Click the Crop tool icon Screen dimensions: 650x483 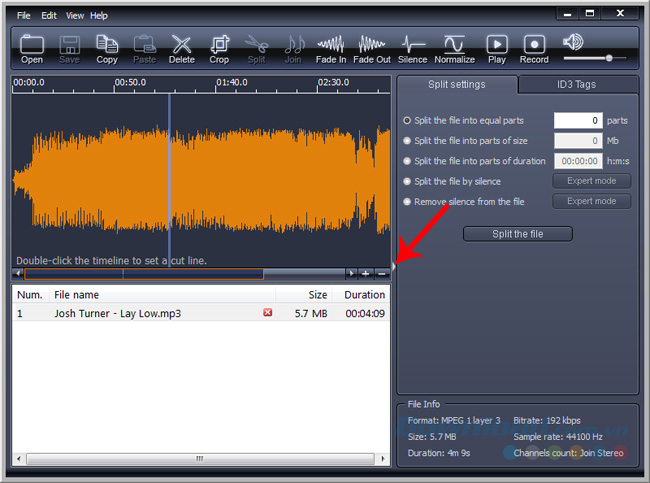[x=219, y=47]
